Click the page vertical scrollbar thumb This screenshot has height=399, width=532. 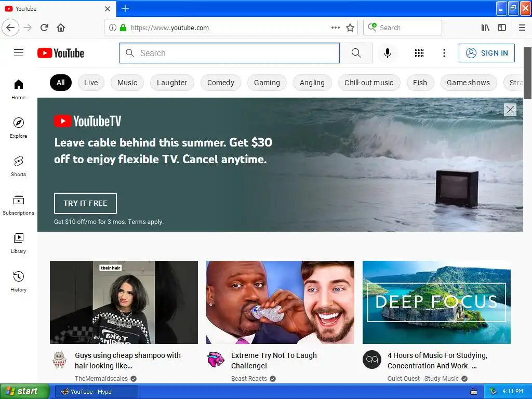pyautogui.click(x=528, y=73)
